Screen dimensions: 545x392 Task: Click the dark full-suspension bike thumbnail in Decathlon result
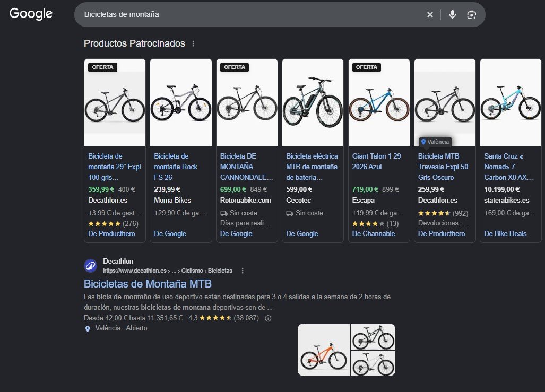(373, 337)
